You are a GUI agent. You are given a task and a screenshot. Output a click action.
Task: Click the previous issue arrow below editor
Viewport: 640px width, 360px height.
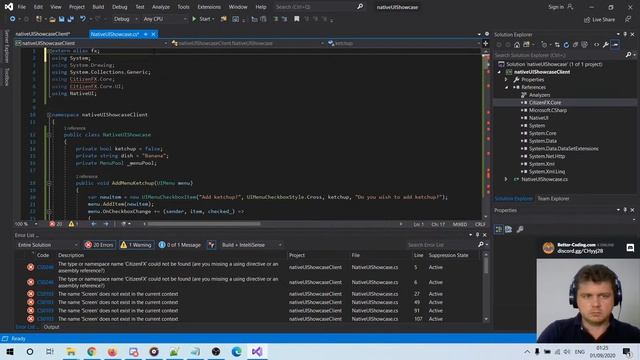pos(94,224)
